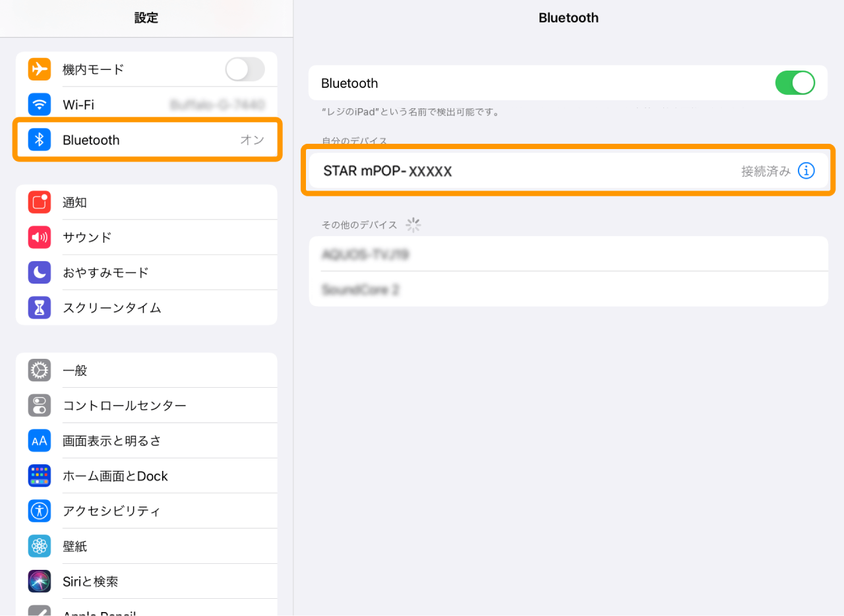Open the サウンド sound icon
The width and height of the screenshot is (844, 616).
pyautogui.click(x=40, y=237)
